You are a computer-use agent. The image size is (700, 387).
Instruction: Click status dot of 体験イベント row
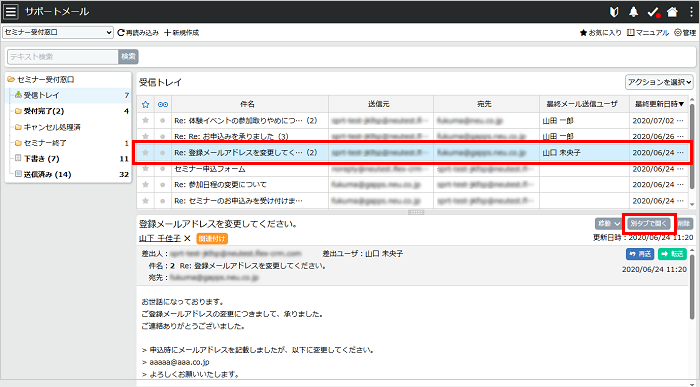pyautogui.click(x=162, y=121)
